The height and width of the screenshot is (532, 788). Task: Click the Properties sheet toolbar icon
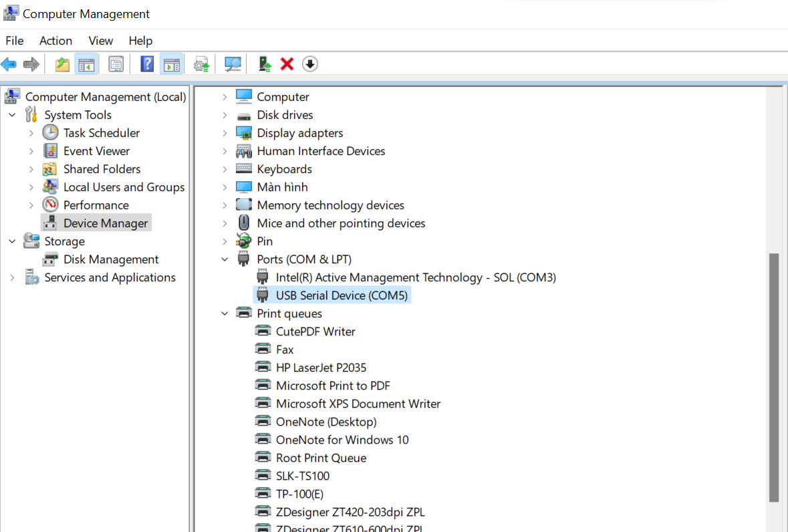click(x=116, y=64)
